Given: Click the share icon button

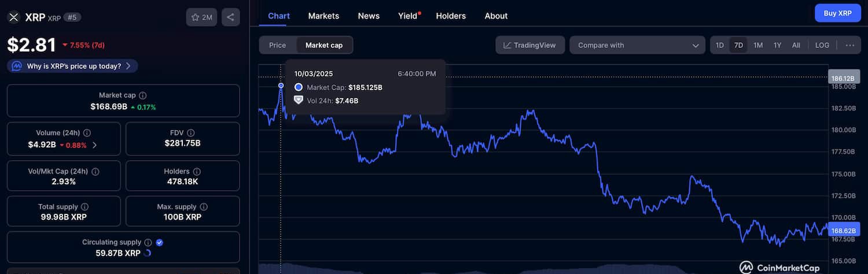Looking at the screenshot, I should [230, 17].
